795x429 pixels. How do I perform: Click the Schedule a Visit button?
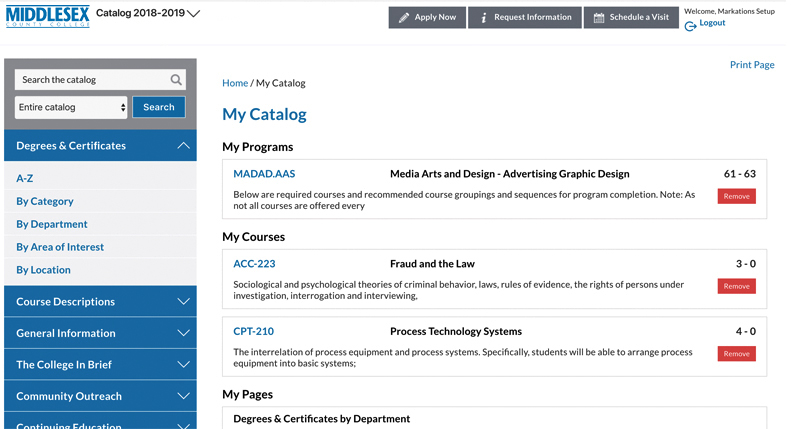631,18
